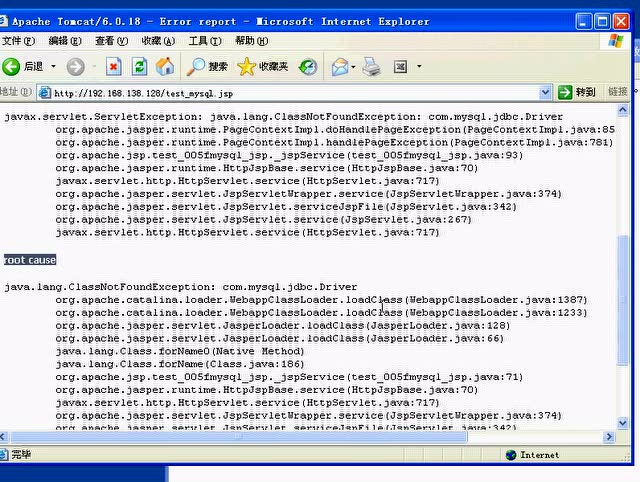Click the address bar URL field
This screenshot has width=640, height=482.
[294, 93]
